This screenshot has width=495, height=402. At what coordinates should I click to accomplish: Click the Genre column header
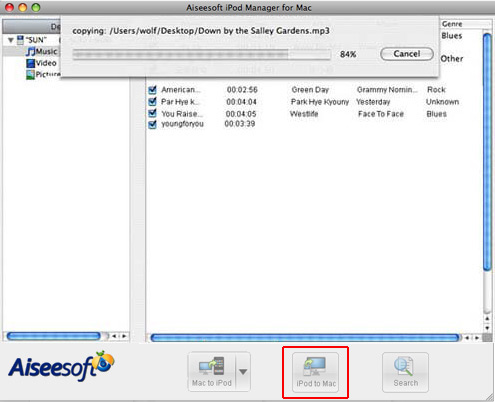point(452,24)
